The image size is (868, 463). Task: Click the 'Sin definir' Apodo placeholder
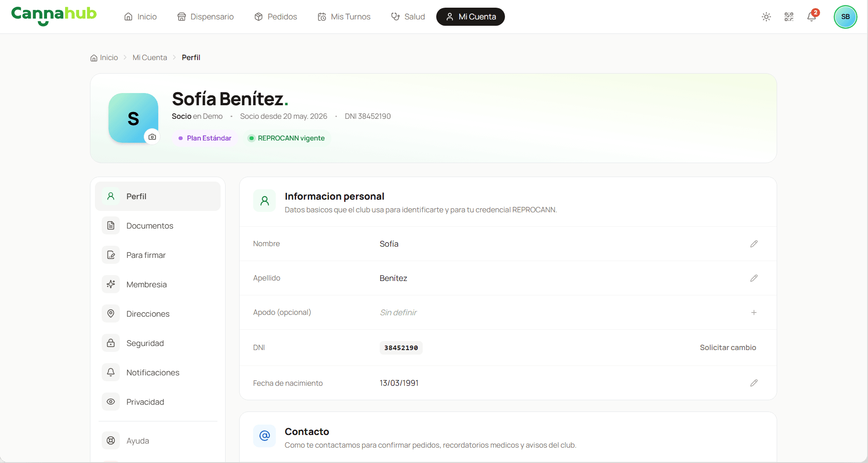(398, 313)
